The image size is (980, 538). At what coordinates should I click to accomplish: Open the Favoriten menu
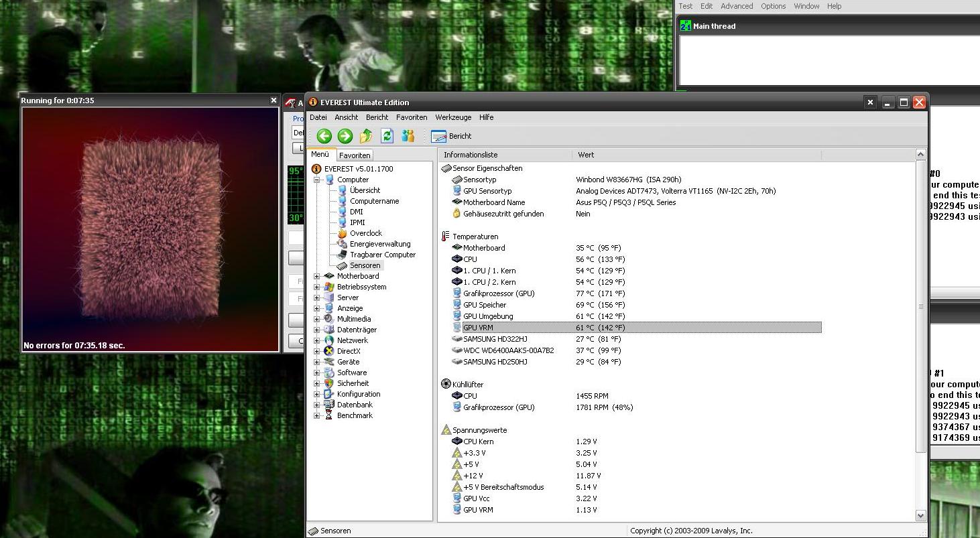point(412,117)
